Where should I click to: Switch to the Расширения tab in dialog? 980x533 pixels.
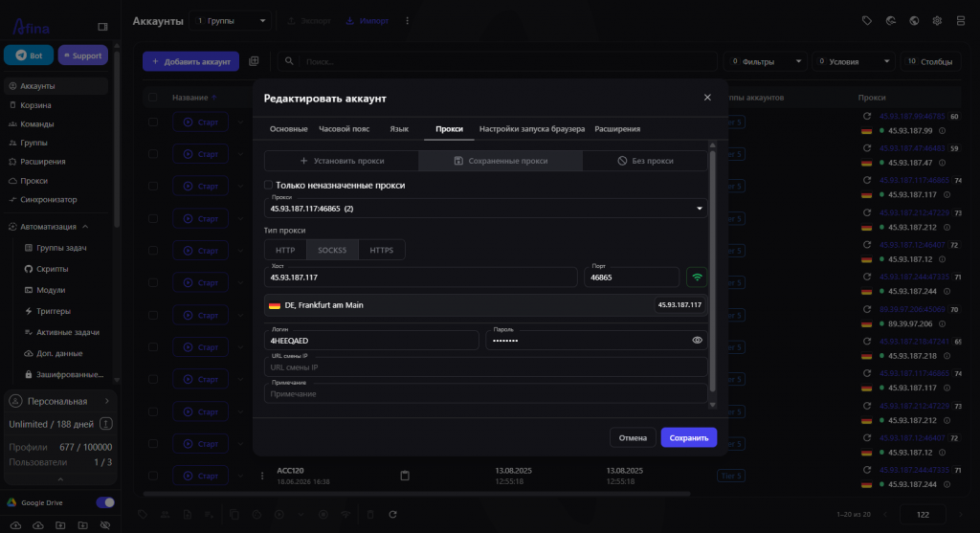617,129
